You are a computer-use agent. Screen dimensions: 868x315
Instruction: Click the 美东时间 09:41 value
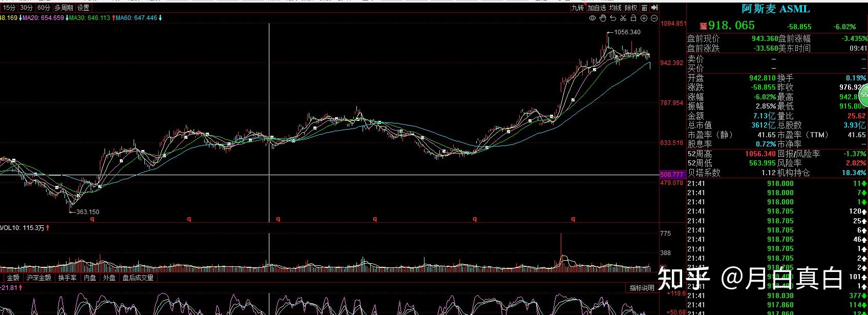[858, 49]
